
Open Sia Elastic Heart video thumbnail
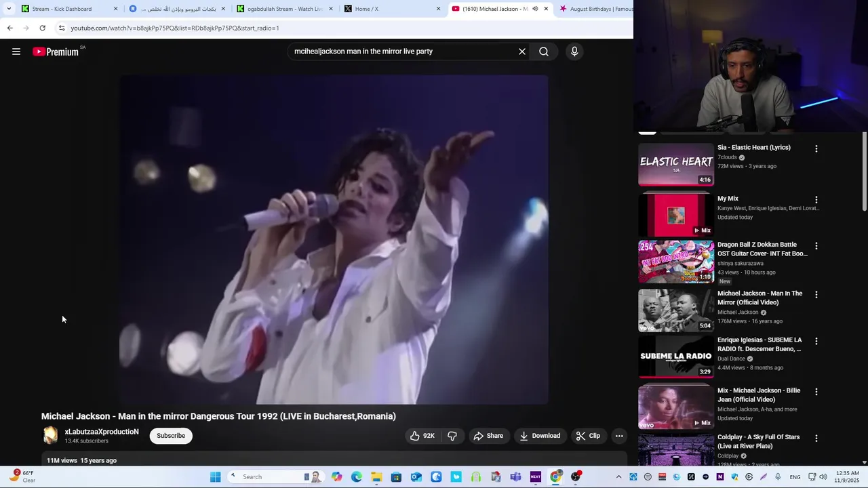[676, 165]
